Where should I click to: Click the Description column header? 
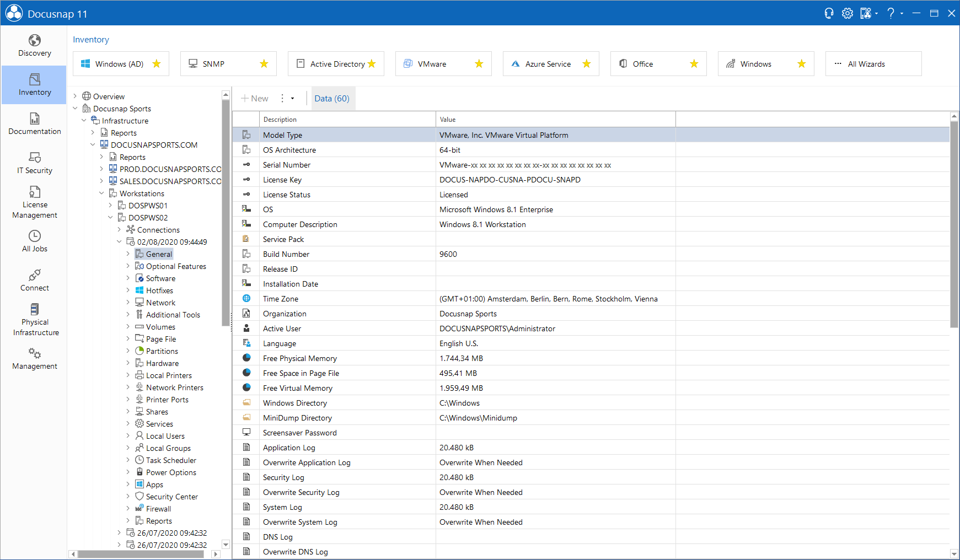tap(347, 120)
